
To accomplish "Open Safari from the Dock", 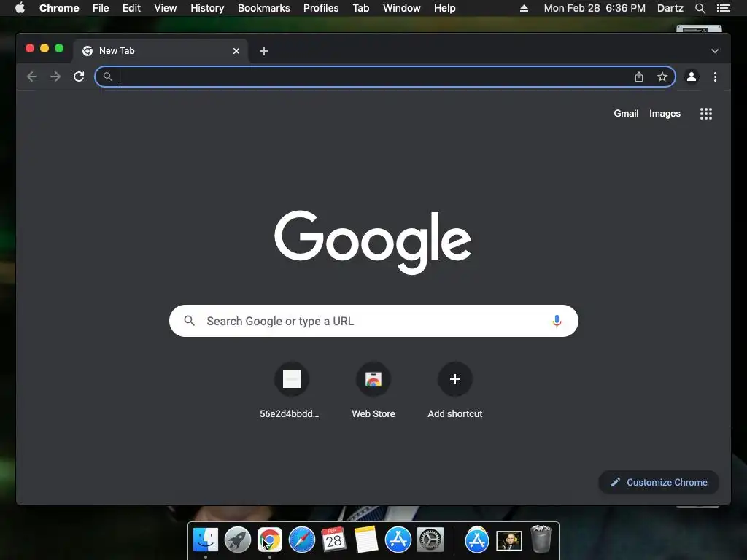I will [301, 540].
